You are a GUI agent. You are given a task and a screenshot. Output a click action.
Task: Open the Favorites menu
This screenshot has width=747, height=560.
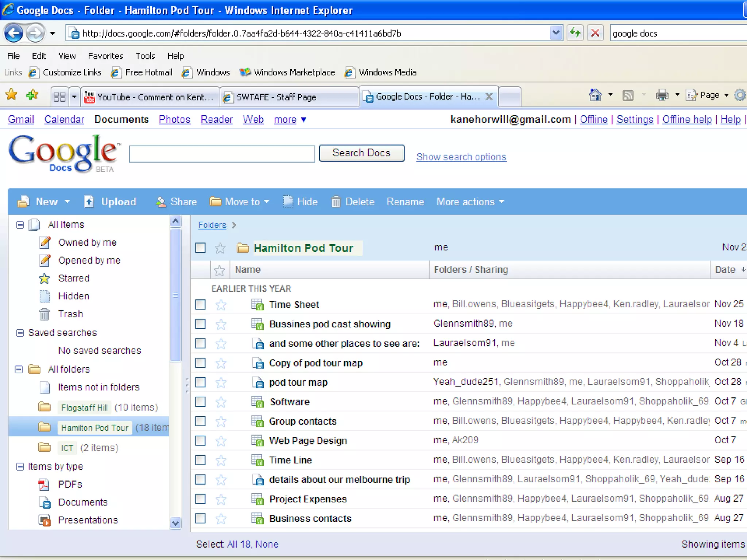(x=105, y=56)
